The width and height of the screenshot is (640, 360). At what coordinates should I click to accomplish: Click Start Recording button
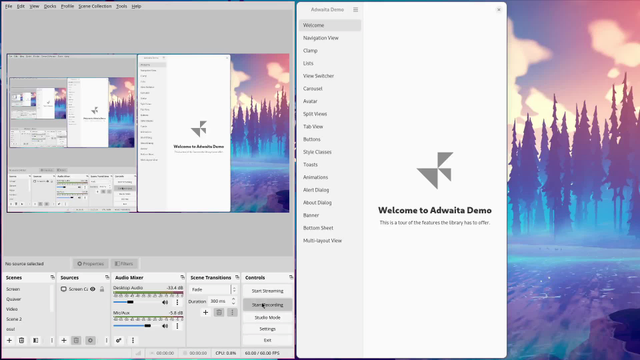pos(267,305)
